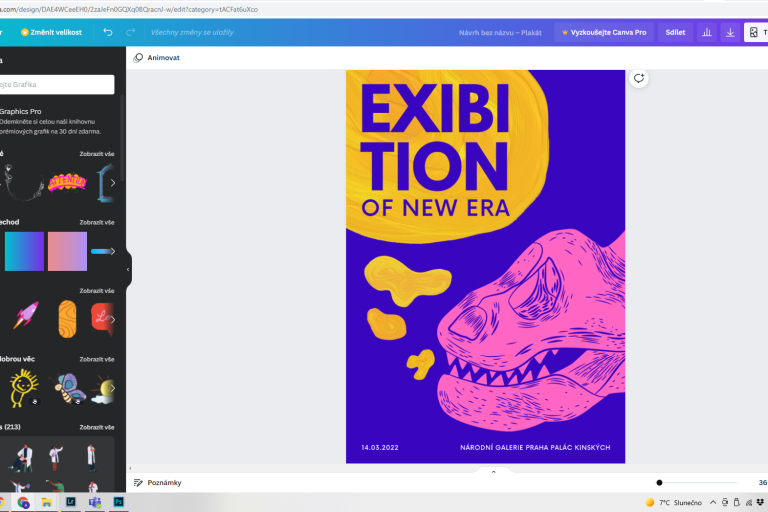Click the Animovat button above the canvas
Viewport: 768px width, 512px height.
(157, 58)
